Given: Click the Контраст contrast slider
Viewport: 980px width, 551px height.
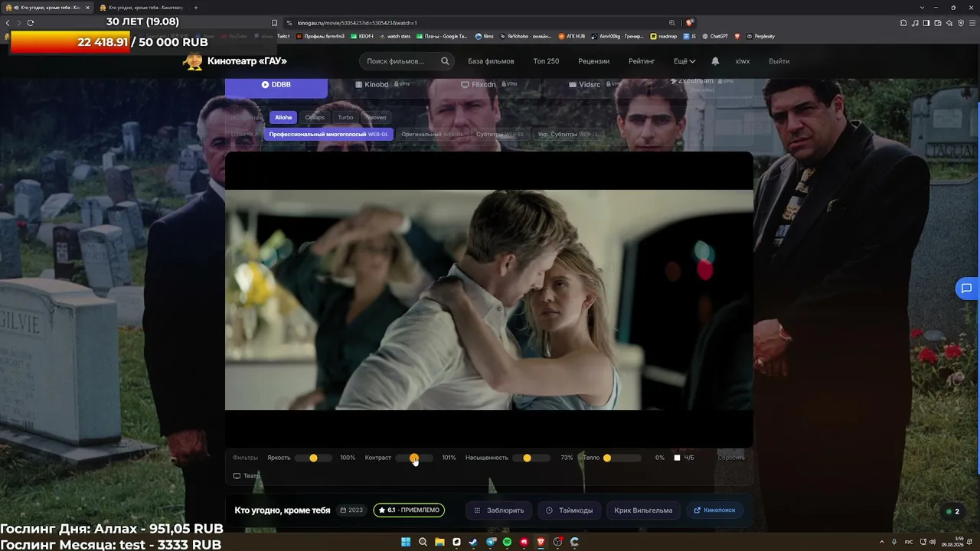Looking at the screenshot, I should (414, 458).
